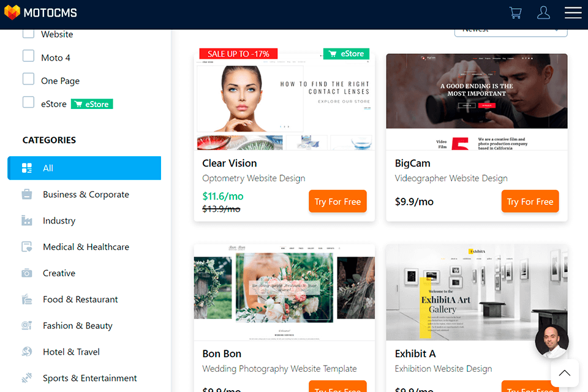Screen dimensions: 588x392
Task: Click the Sports & Entertainment icon
Action: (26, 378)
